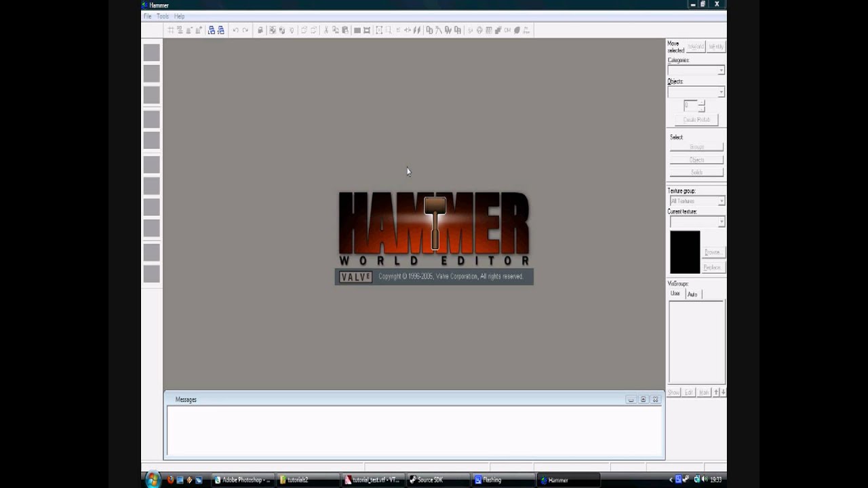Click the Copy icon in the toolbar

[x=336, y=30]
